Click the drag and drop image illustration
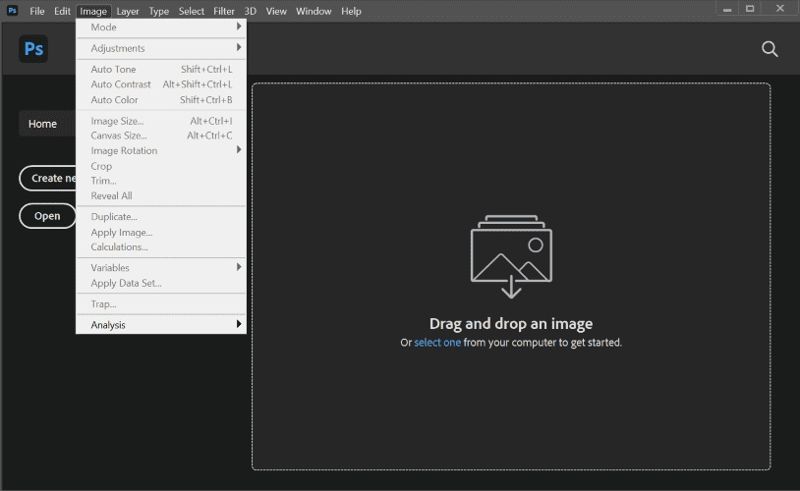This screenshot has height=491, width=800. 511,257
